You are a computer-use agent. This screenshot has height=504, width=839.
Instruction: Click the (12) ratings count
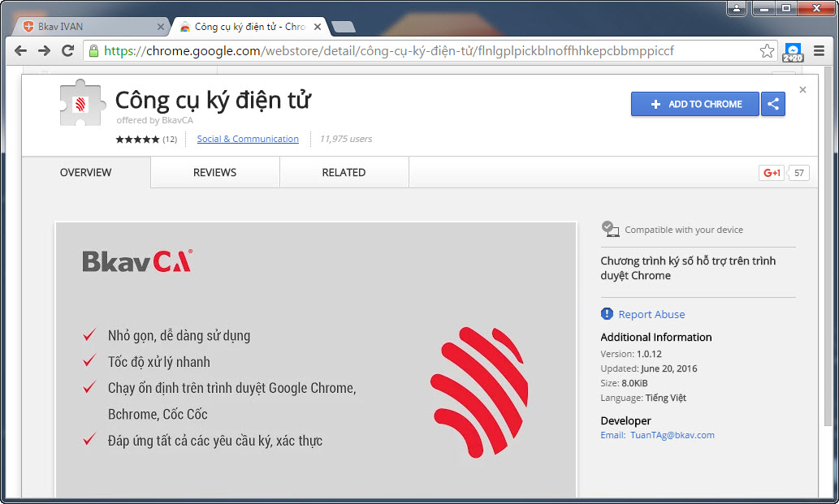[170, 140]
